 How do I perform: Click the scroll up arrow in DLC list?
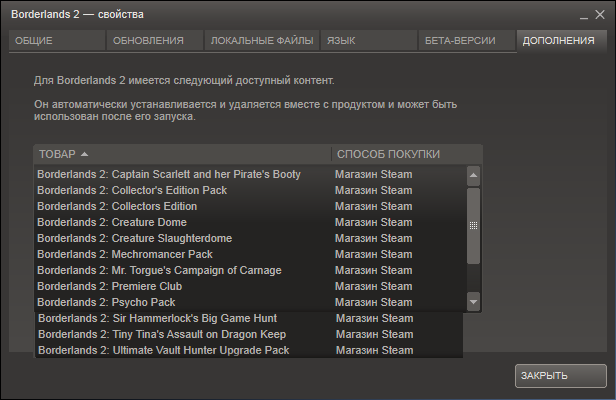[x=474, y=174]
